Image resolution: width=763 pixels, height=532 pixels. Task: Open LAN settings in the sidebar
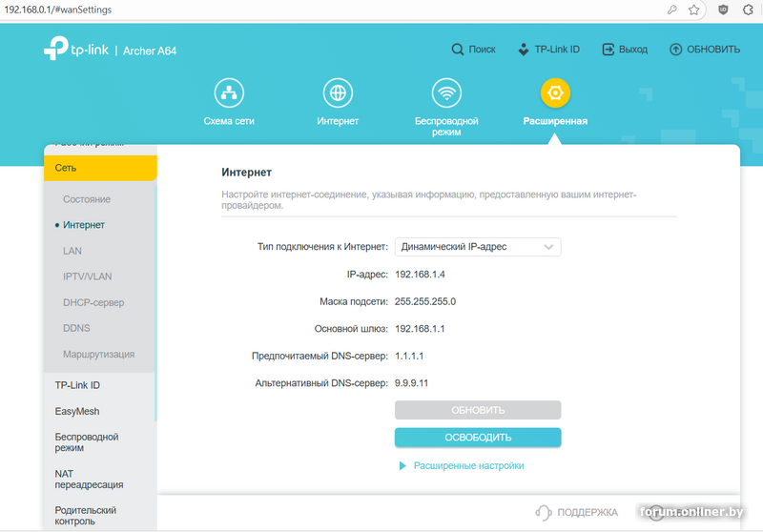72,251
